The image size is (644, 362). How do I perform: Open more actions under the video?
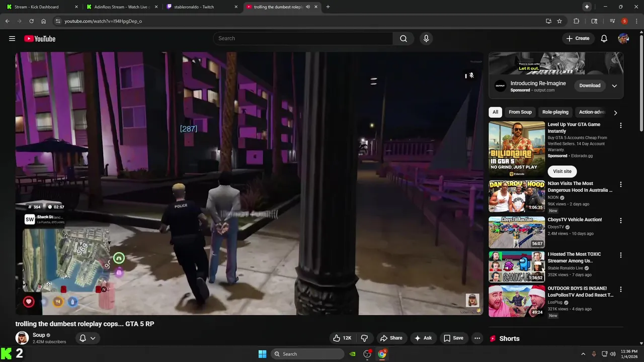477,338
